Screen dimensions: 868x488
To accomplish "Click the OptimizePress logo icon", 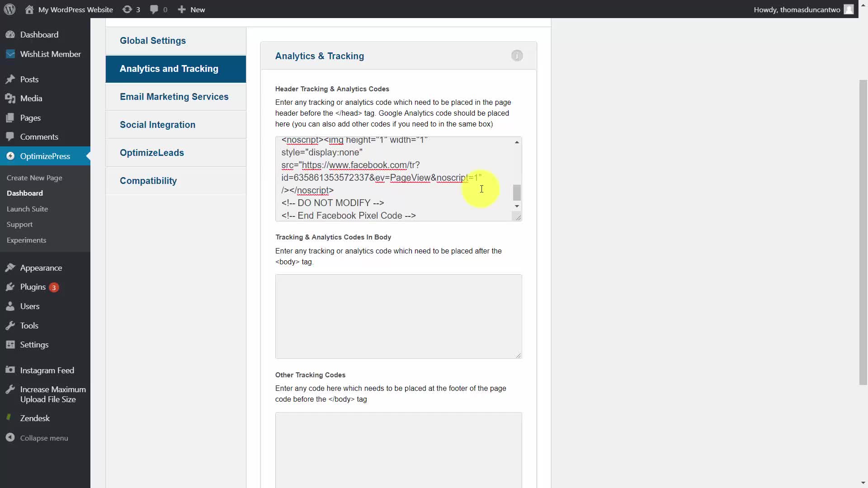I will click(10, 156).
